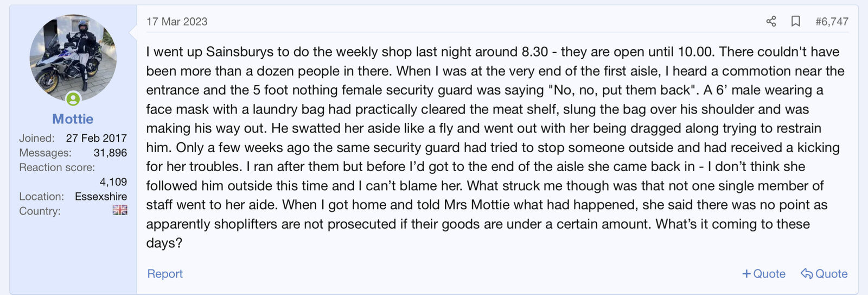Click the 'Location:' label
Screen dimensions: 868x295
(41, 196)
